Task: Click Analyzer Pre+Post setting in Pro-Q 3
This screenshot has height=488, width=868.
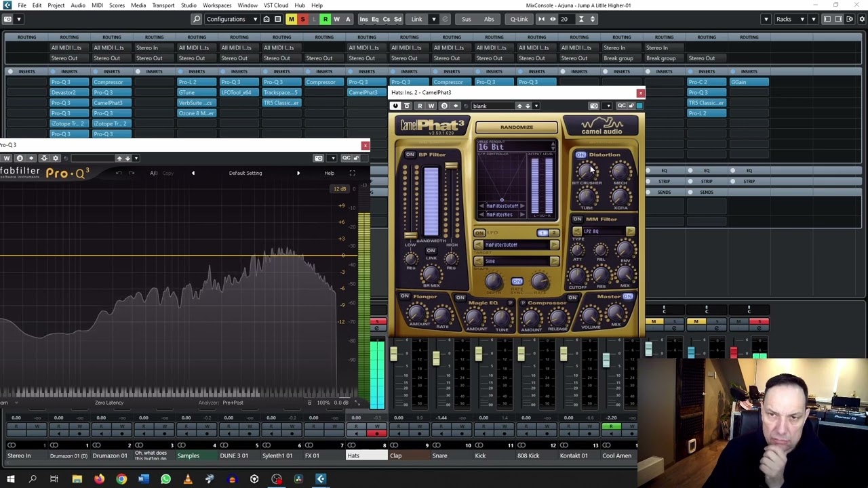Action: (x=233, y=403)
